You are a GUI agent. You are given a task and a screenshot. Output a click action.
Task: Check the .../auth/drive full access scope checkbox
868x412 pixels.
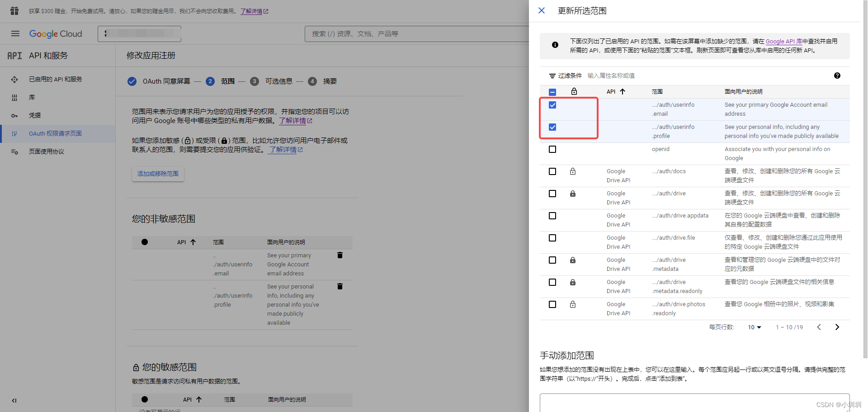(x=552, y=194)
